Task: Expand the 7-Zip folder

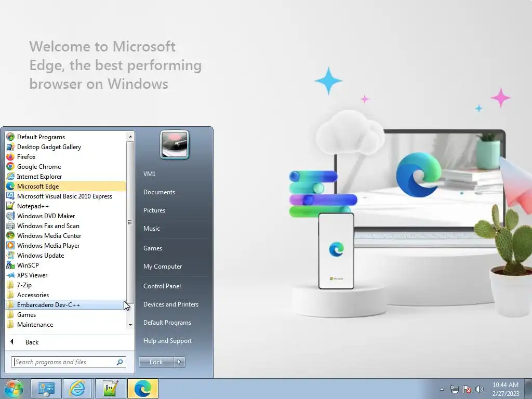Action: [65, 285]
